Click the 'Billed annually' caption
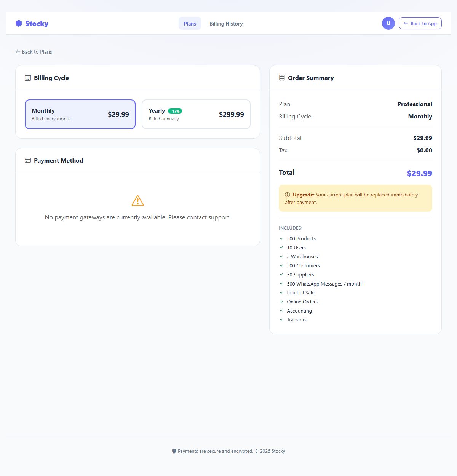457x476 pixels. [164, 119]
